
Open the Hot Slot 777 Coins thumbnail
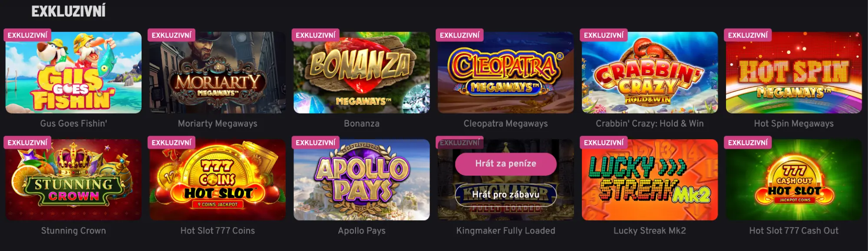(217, 183)
